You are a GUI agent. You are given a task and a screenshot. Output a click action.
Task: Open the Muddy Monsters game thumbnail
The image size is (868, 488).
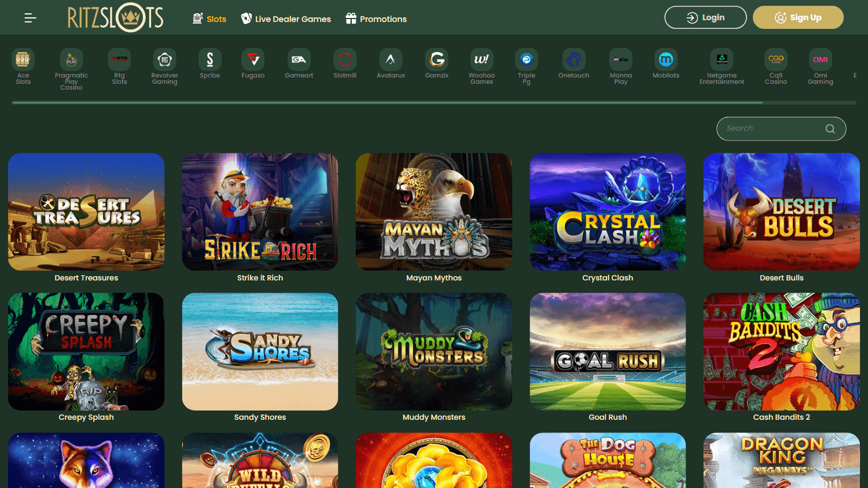434,352
